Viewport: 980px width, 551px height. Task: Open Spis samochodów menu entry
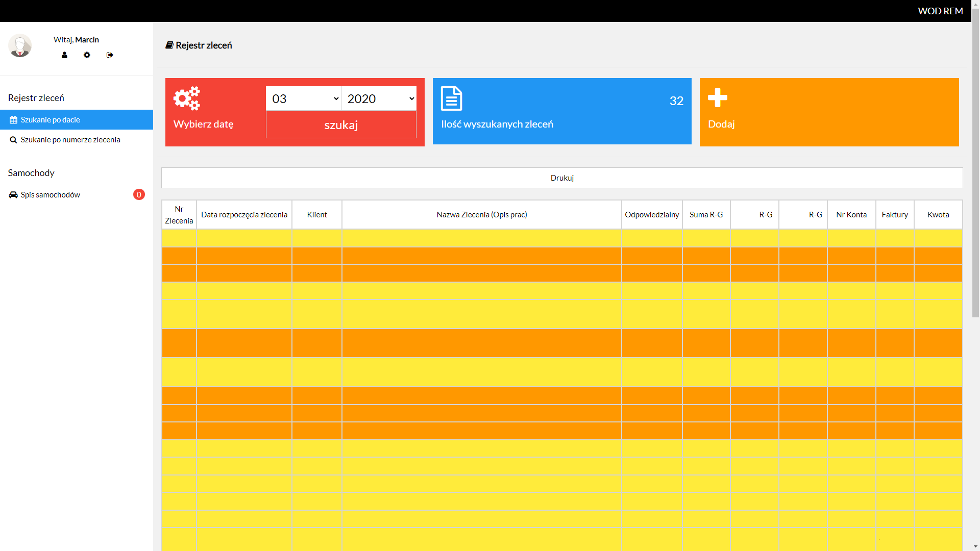coord(51,195)
